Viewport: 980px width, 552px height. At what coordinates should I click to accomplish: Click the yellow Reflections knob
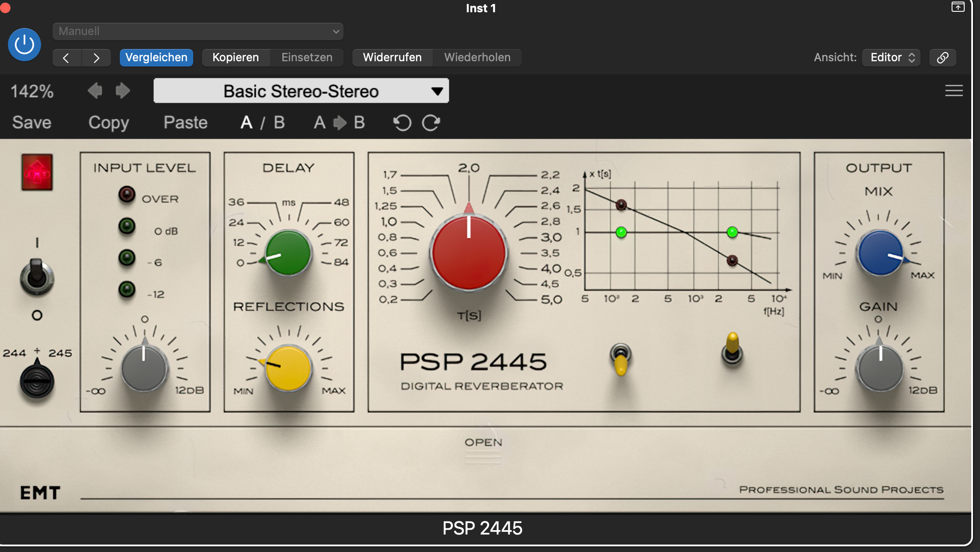coord(288,368)
